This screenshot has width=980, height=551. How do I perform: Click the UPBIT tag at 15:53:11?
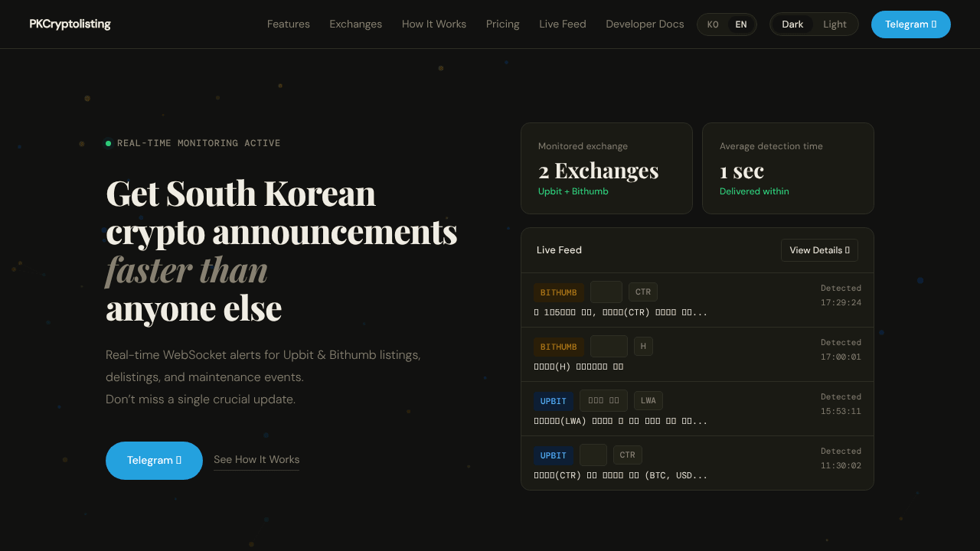pos(554,401)
